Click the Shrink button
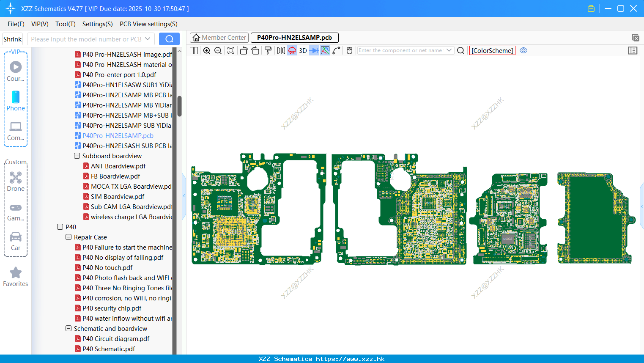Image resolution: width=644 pixels, height=363 pixels. [x=13, y=39]
